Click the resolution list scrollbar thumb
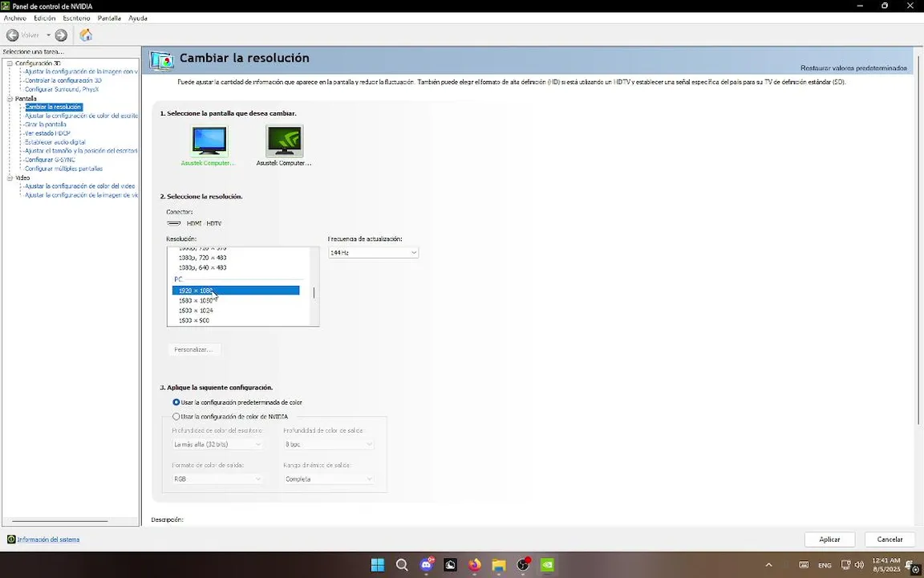 pyautogui.click(x=314, y=292)
